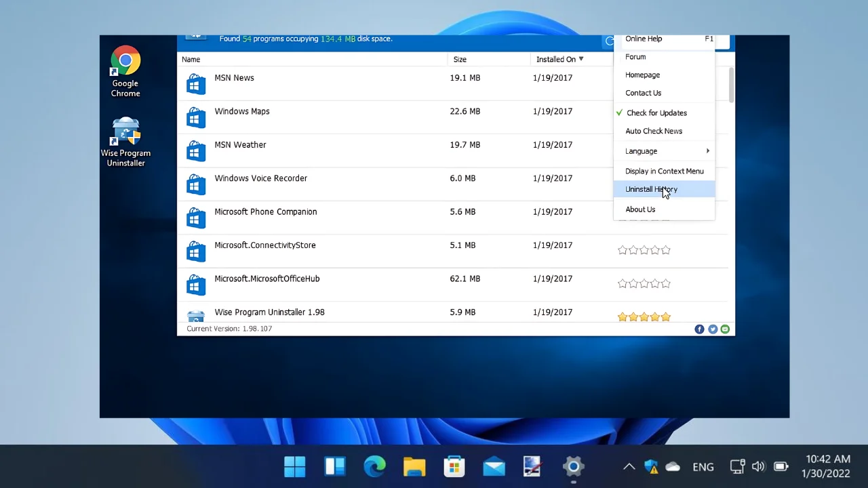Click the program list vertical scrollbar
Screen dimensions: 868x488
732,85
